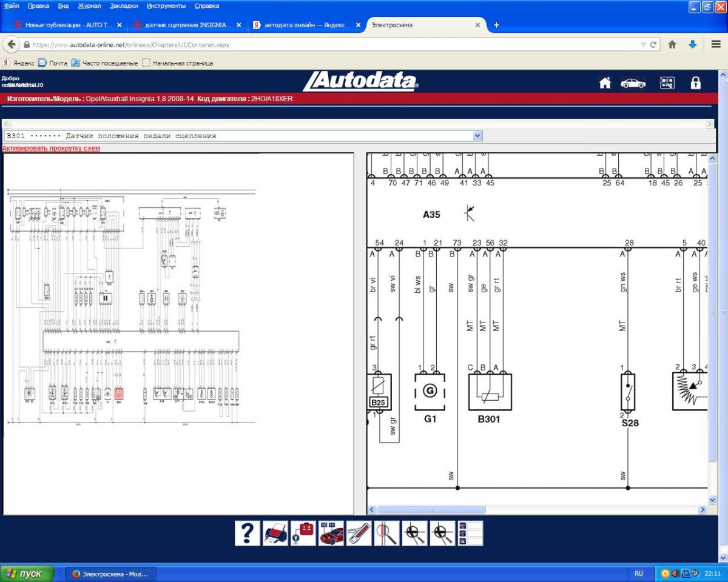Click the first crosshair zoom icon

coord(415,533)
